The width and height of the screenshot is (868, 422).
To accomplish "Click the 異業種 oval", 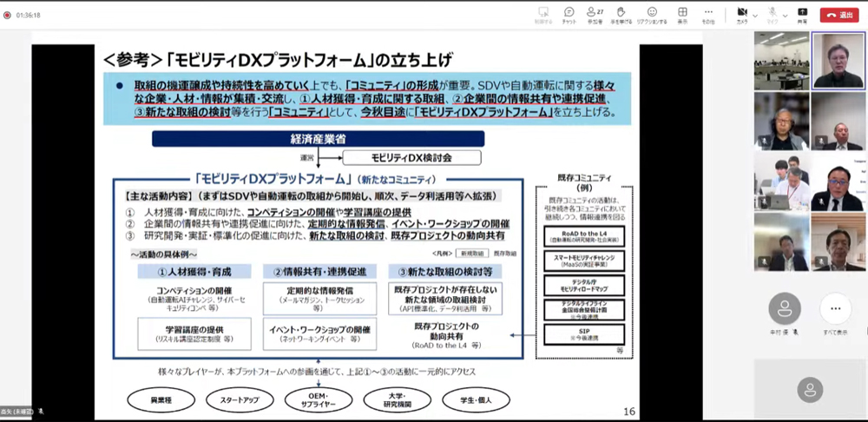I will click(x=161, y=399).
